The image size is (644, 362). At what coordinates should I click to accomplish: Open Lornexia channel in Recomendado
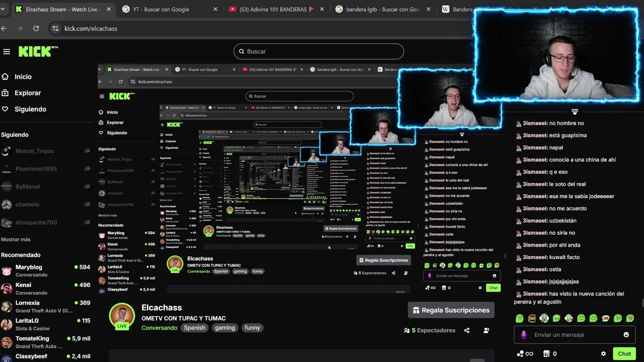pos(46,306)
